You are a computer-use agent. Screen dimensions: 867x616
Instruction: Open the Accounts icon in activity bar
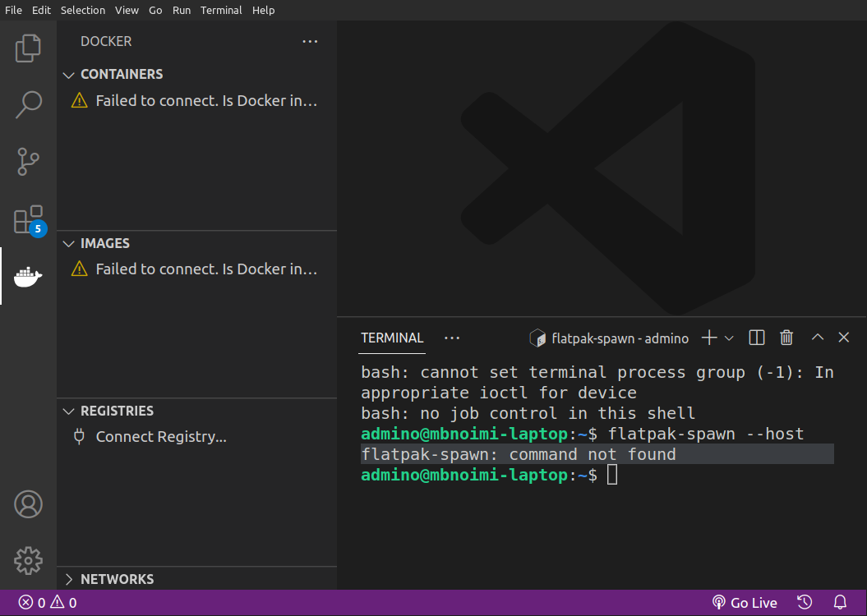coord(28,503)
